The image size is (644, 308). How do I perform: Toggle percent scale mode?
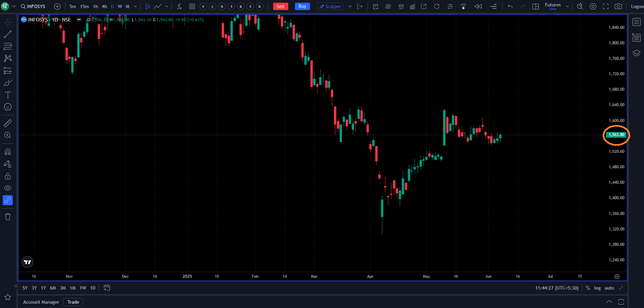(x=588, y=288)
